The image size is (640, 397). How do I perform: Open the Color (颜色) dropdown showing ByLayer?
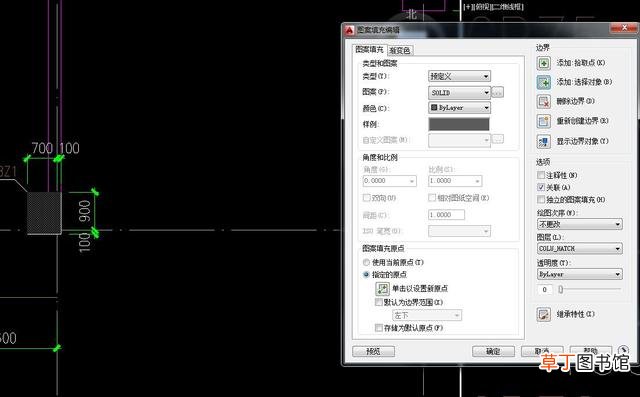[459, 108]
